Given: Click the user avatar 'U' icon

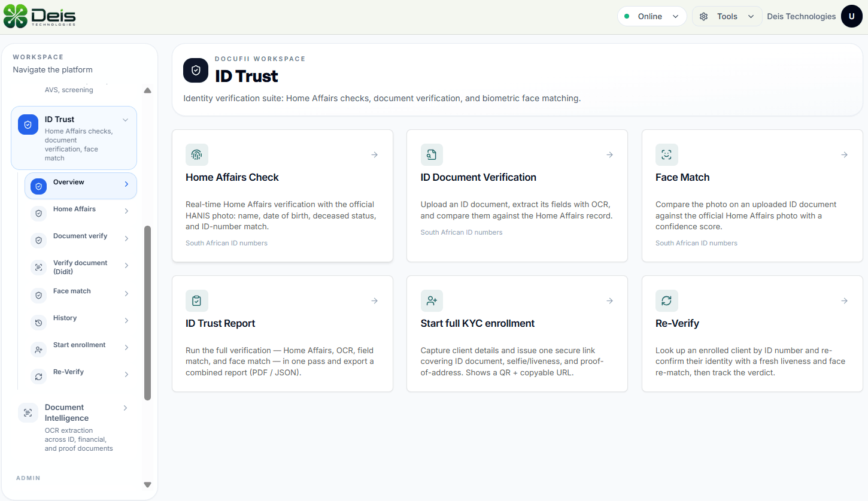Looking at the screenshot, I should point(851,16).
